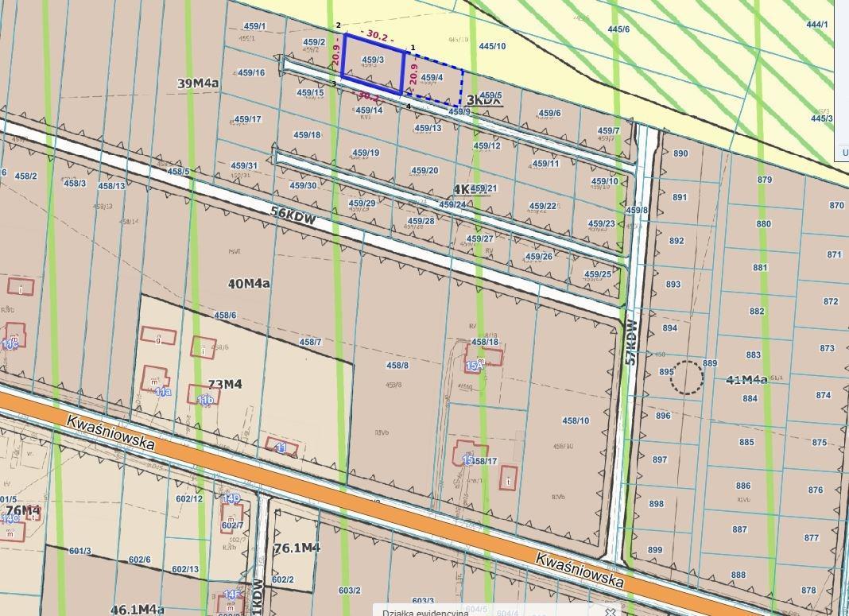Image resolution: width=849 pixels, height=616 pixels.
Task: Click parcel number 445/10
Action: point(492,46)
